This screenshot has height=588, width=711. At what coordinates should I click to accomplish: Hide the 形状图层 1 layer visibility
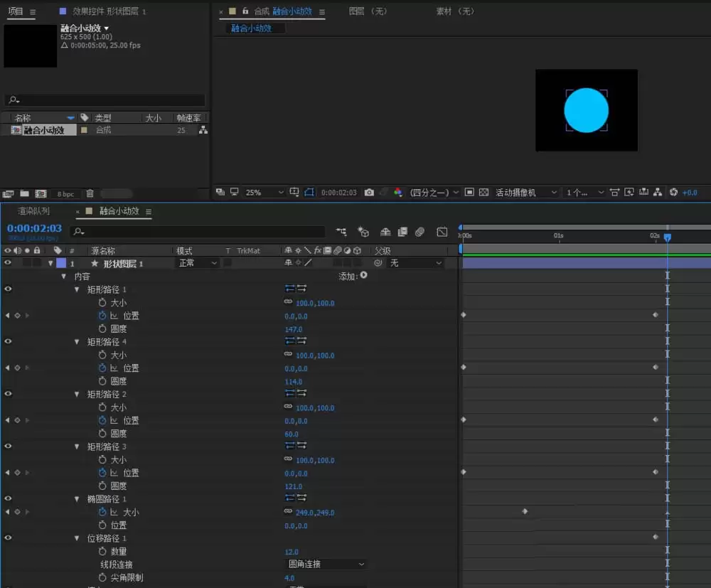tap(8, 262)
